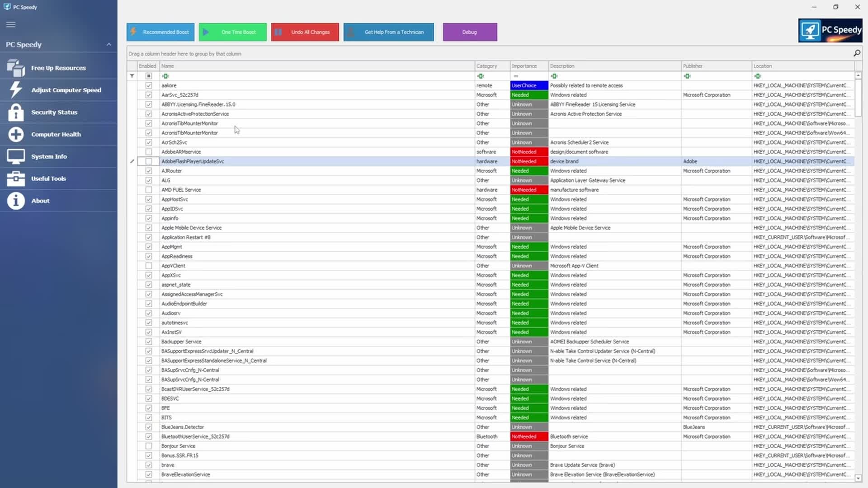This screenshot has width=868, height=488.
Task: Open the Category column filter operator
Action: pos(481,76)
